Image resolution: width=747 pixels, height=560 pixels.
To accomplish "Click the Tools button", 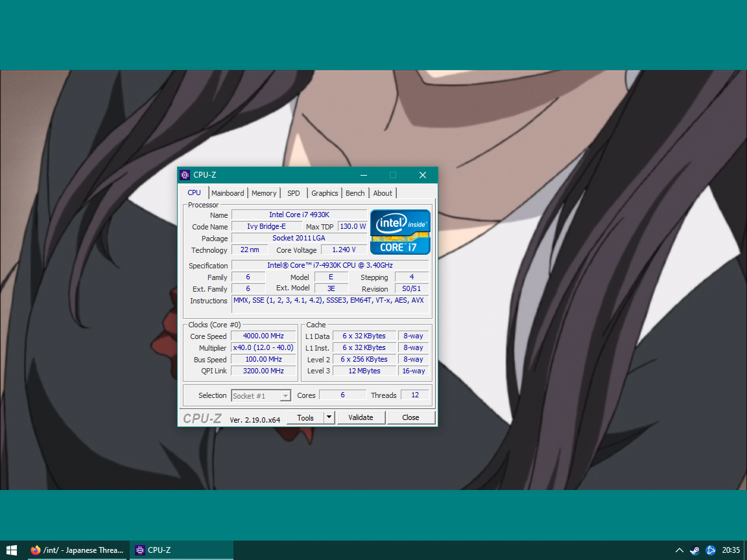I will 305,417.
